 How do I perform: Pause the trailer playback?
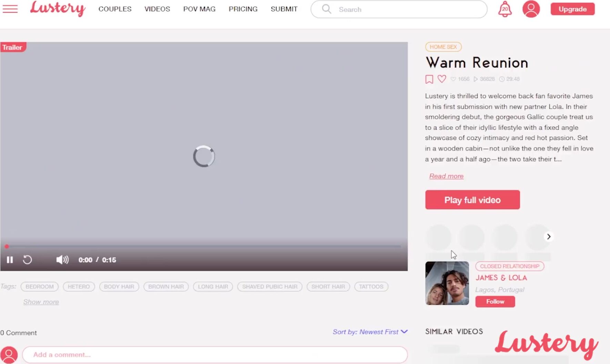click(10, 260)
